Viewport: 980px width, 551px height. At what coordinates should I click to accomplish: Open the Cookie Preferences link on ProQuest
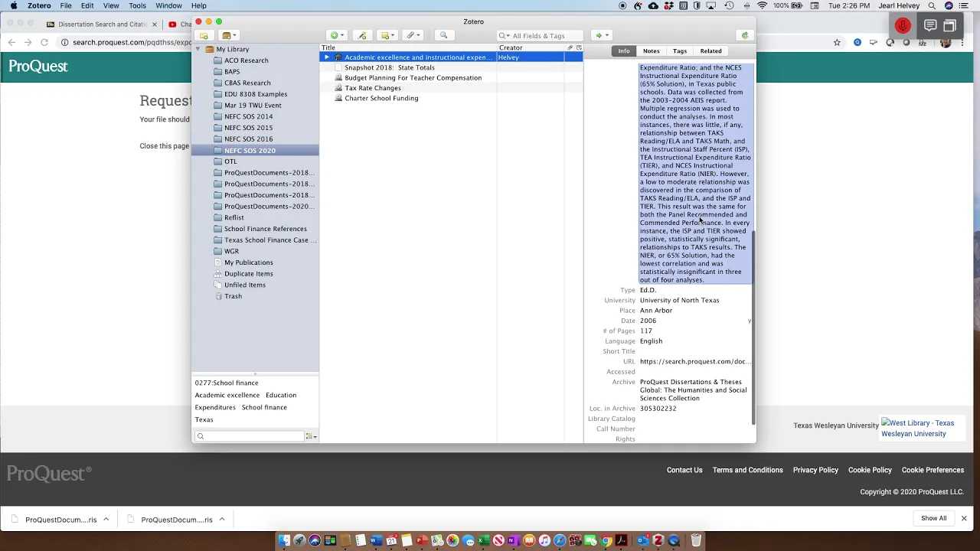coord(933,470)
